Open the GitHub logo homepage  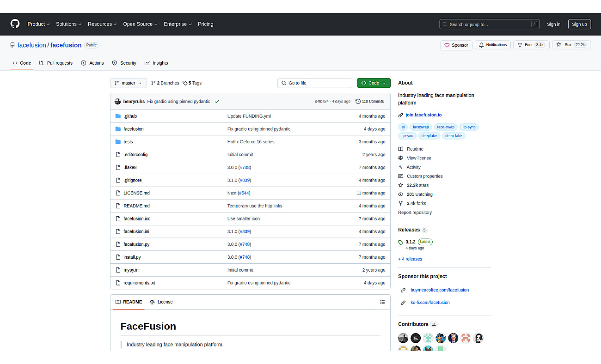[15, 24]
